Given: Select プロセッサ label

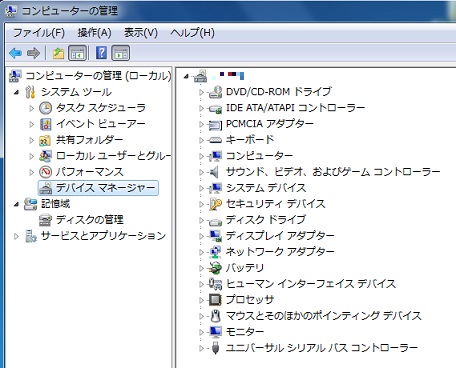Looking at the screenshot, I should click(250, 300).
